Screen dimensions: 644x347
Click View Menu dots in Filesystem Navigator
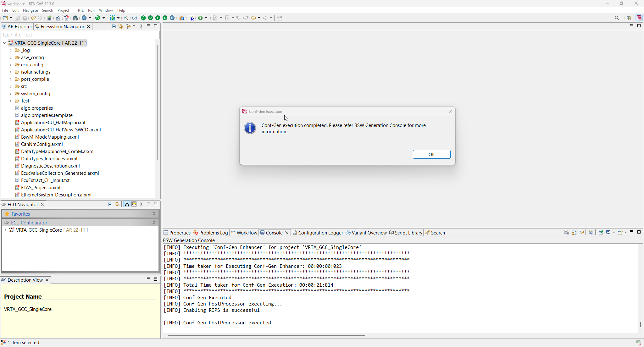(141, 26)
